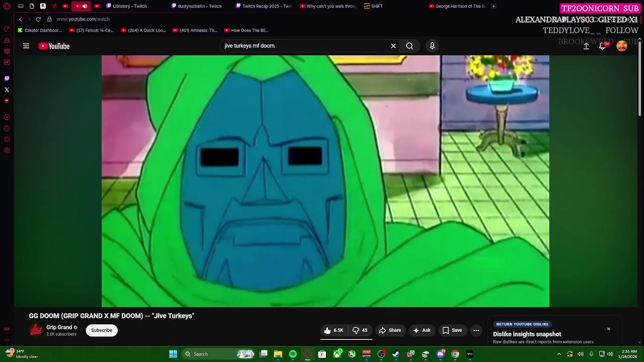Viewport: 644px width, 362px height.
Task: Open X (Twitter) in the Opera sidebar
Action: [x=7, y=89]
